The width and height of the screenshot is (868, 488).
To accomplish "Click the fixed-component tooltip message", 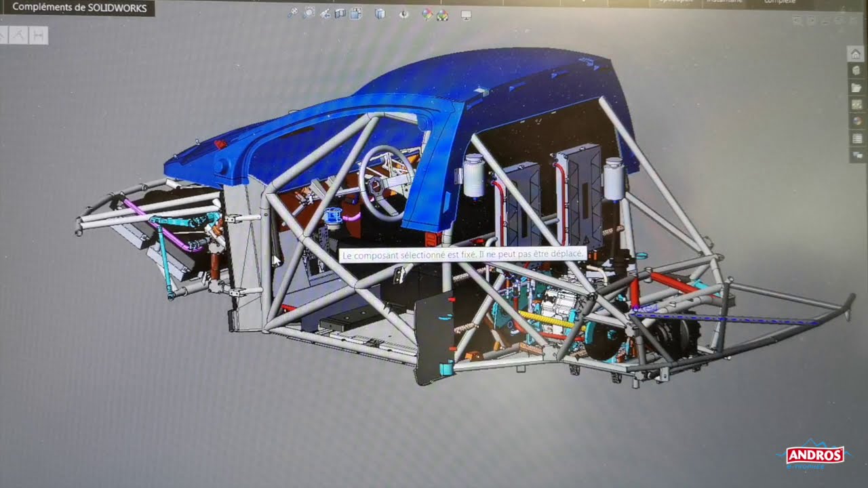I will 462,255.
